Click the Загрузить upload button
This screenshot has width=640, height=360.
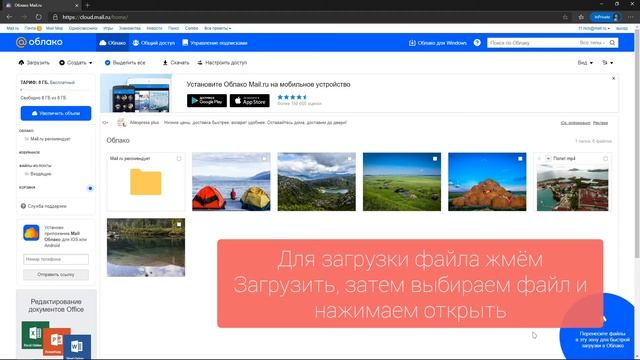point(34,62)
